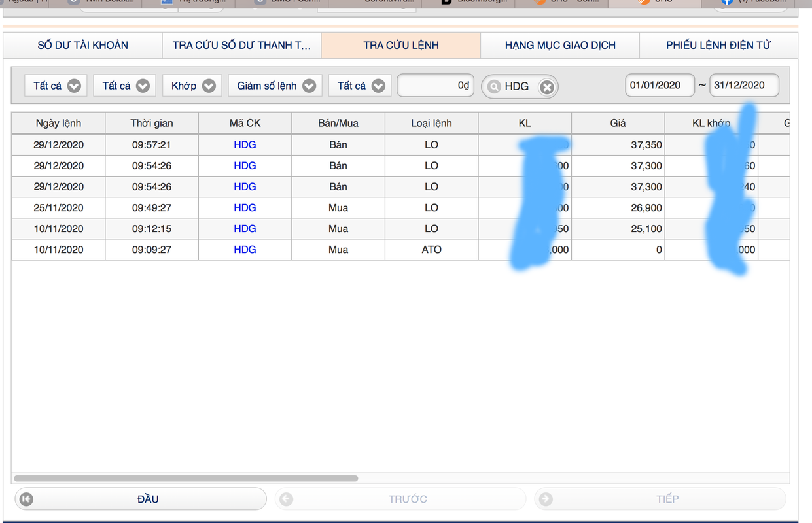The height and width of the screenshot is (523, 812).
Task: Go to PHIẾU LỆNH ĐIỆN TỬ tab
Action: tap(718, 45)
